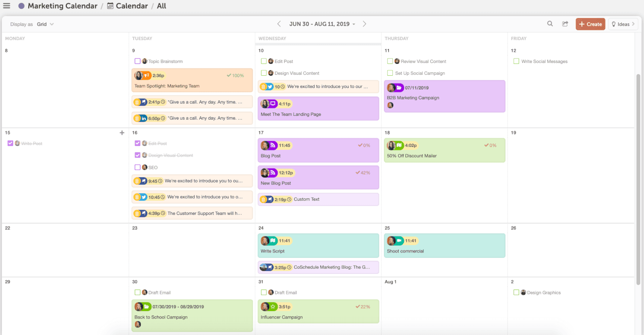
Task: Click the Aug 1 date label
Action: [x=390, y=282]
